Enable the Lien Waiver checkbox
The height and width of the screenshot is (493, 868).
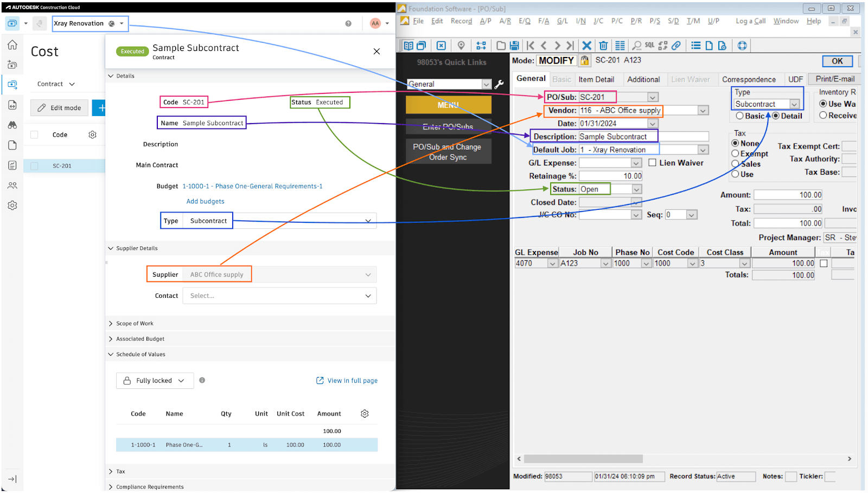(x=653, y=163)
